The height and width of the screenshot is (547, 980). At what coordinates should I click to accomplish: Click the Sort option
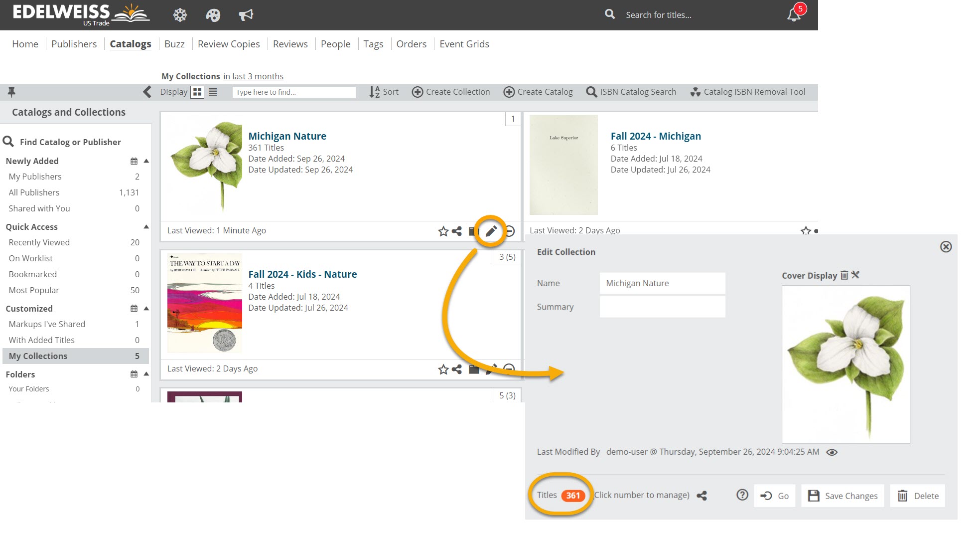tap(384, 92)
